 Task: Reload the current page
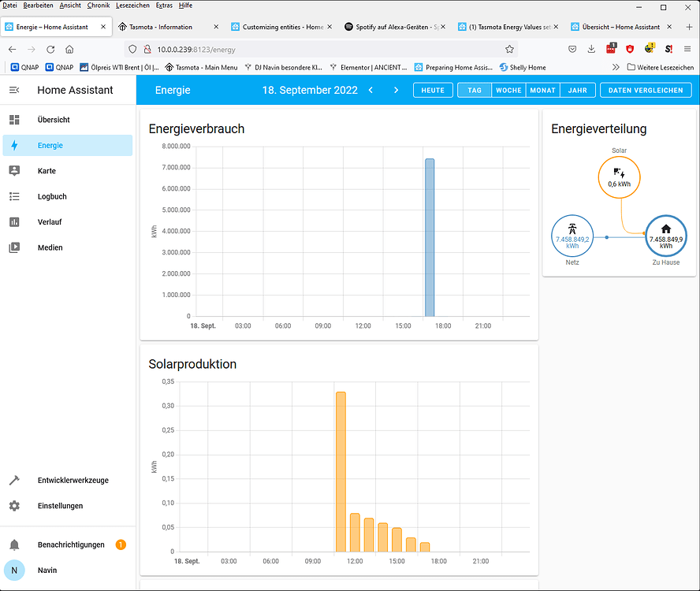50,49
